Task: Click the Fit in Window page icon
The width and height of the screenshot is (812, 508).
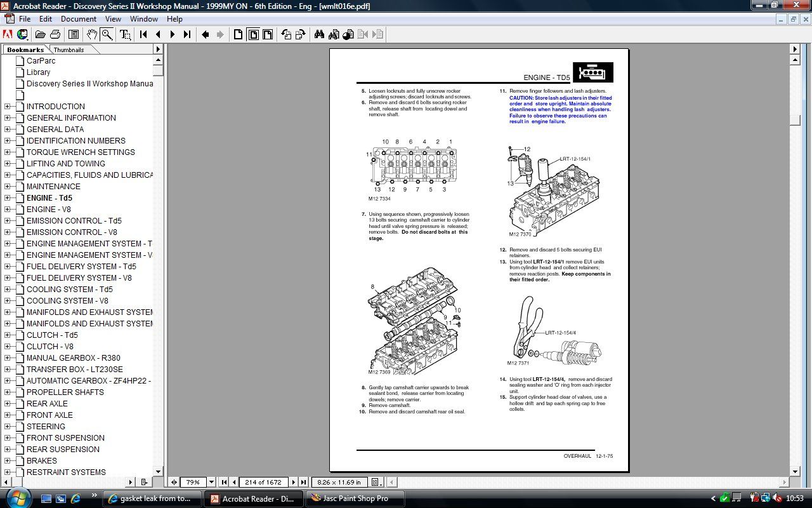Action: pos(253,34)
